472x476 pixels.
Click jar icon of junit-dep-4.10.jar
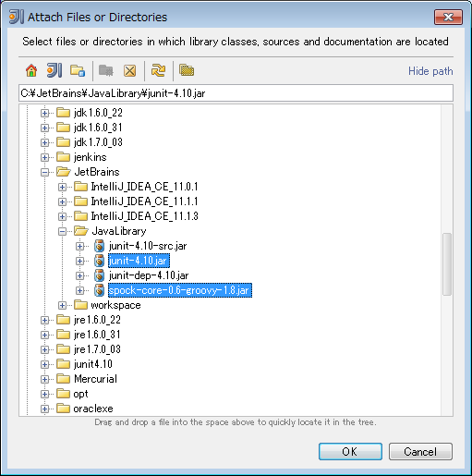coord(99,275)
